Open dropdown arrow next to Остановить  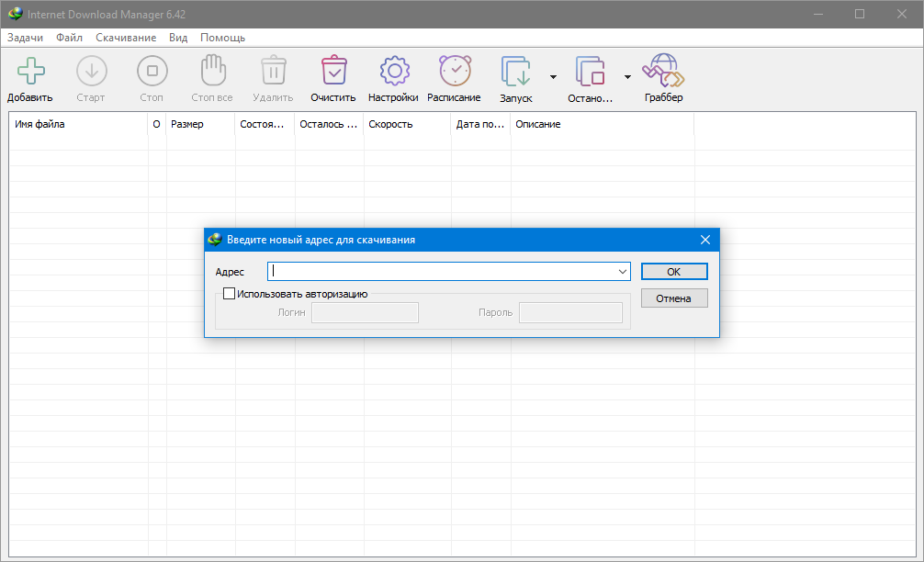(627, 76)
